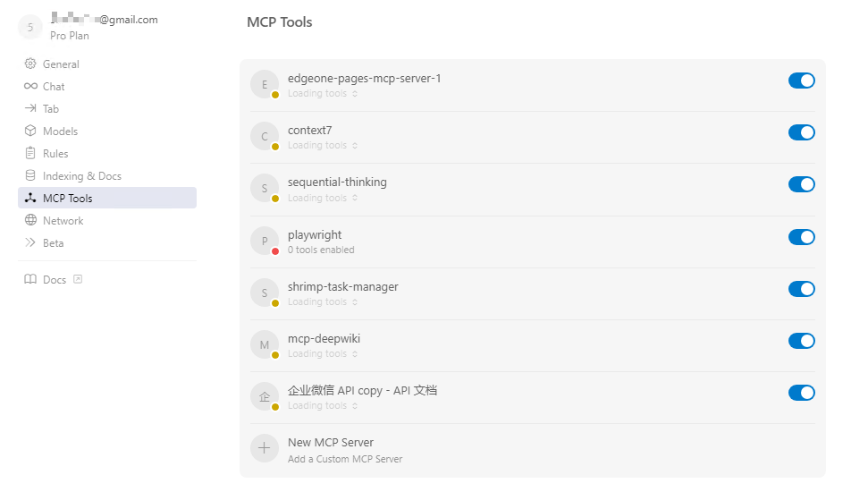868x492 pixels.
Task: Disable the edgeone-pages-mcp-server-1 toggle
Action: click(x=801, y=81)
